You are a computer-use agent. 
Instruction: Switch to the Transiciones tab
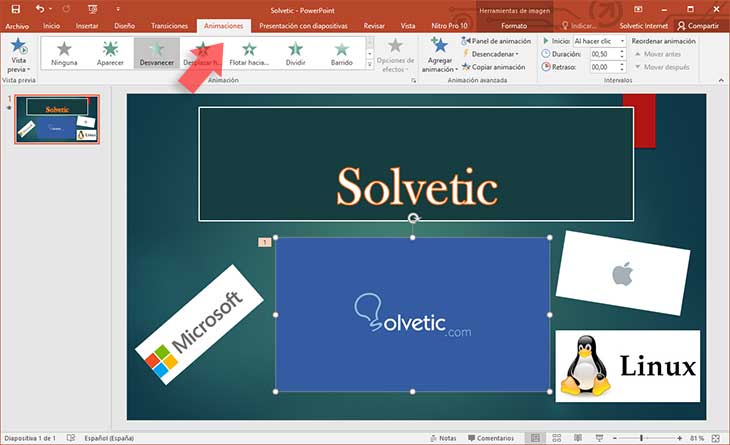169,26
